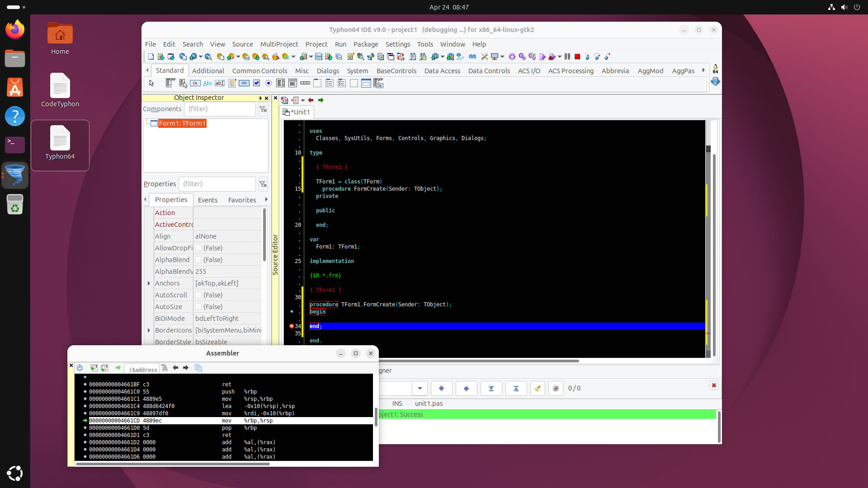Click the Find Next down-arrow button
This screenshot has height=488, width=868.
(441, 388)
